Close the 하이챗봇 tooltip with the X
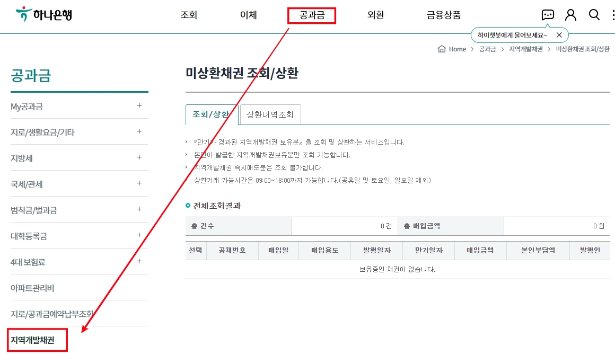 tap(559, 34)
